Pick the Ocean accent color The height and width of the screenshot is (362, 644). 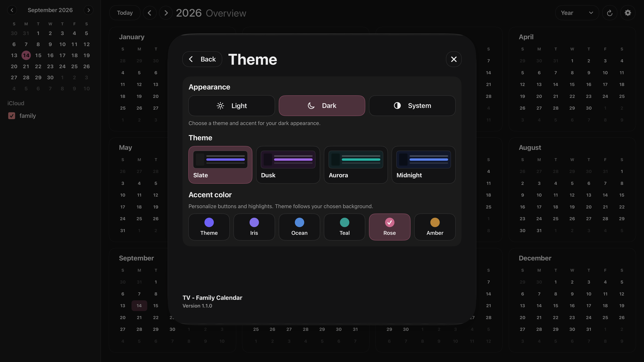tap(299, 227)
